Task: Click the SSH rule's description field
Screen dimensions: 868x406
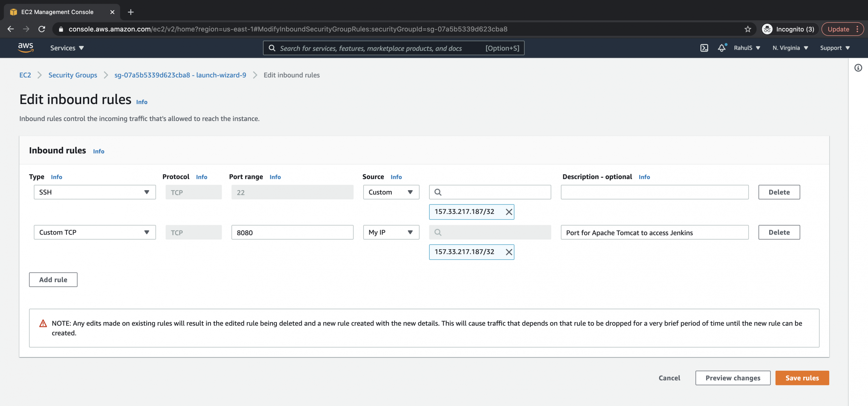Action: click(x=654, y=192)
